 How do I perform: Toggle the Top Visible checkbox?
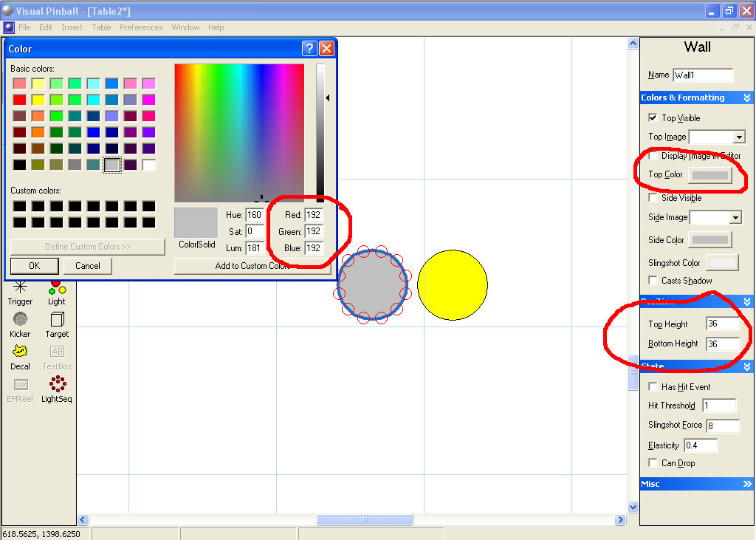[653, 117]
